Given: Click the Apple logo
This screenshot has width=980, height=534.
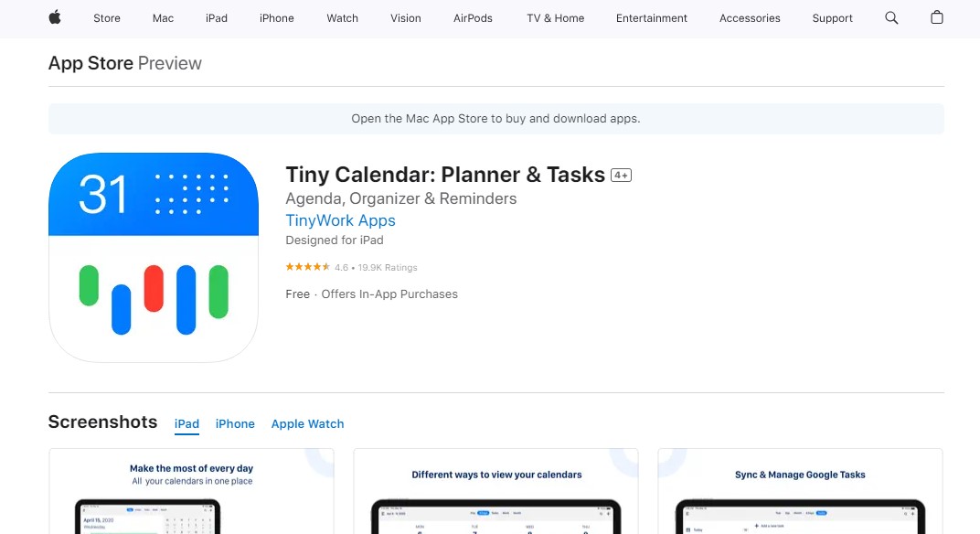Looking at the screenshot, I should (x=54, y=17).
